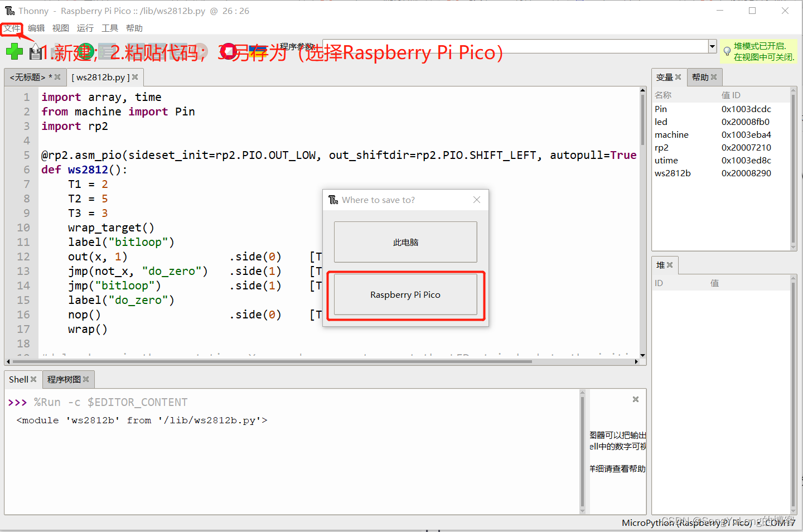Stop or restart backend with red stop icon
Image resolution: width=803 pixels, height=532 pixels.
[227, 52]
